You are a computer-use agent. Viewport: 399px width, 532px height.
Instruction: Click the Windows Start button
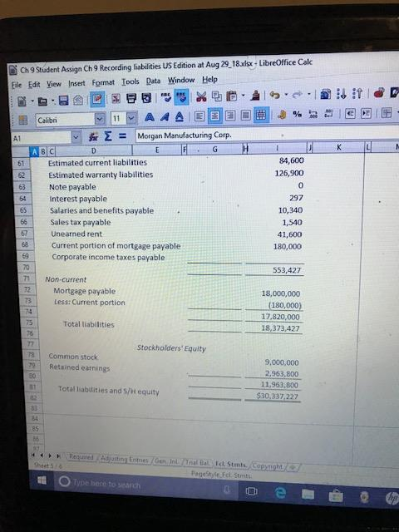[42, 480]
